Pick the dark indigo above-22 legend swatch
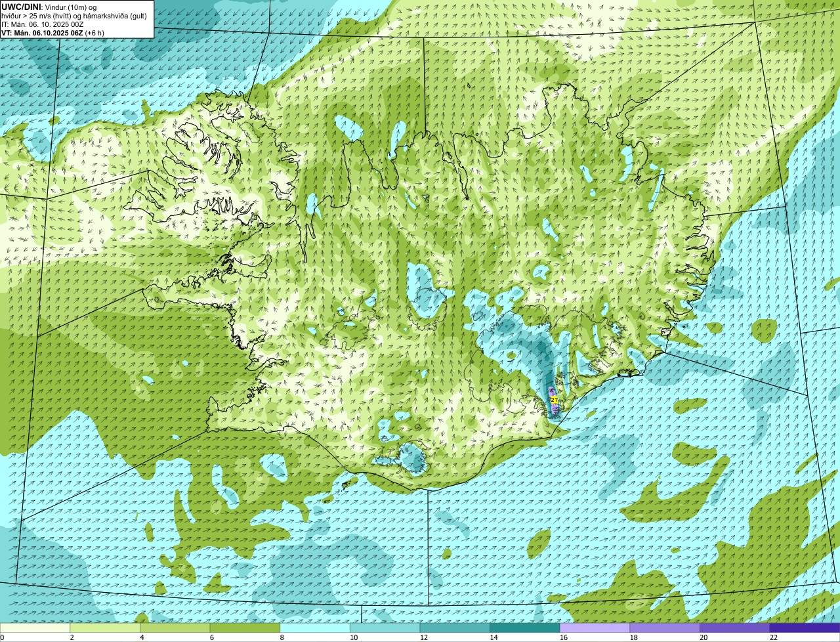 point(805,628)
